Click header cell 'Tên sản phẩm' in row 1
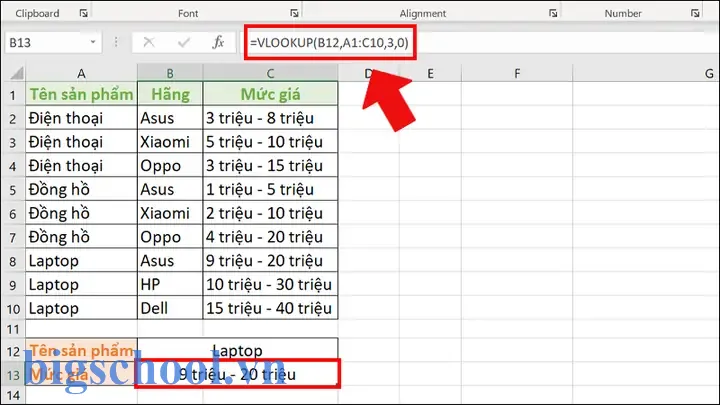 click(x=81, y=94)
